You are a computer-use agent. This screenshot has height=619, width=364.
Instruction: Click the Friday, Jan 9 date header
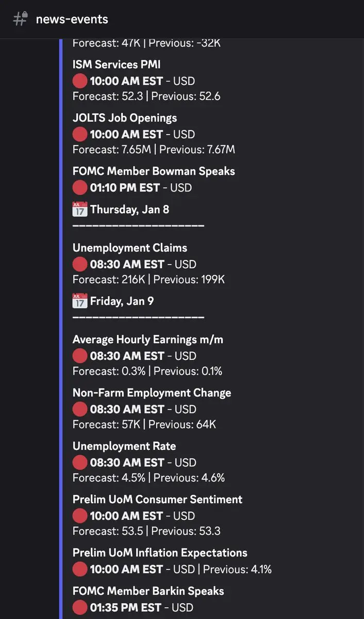point(122,301)
